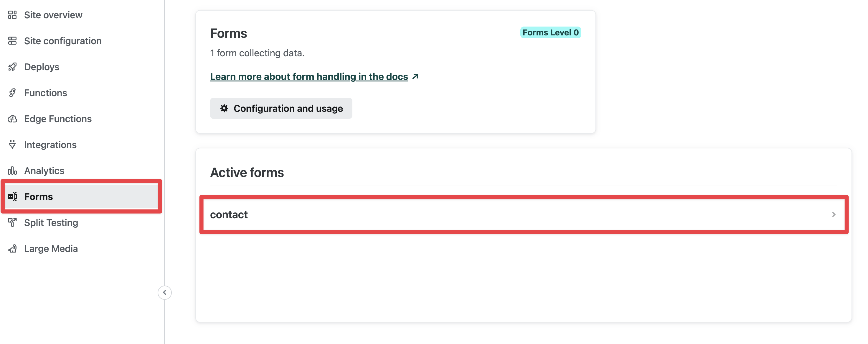Click the Analytics bar chart icon
868x344 pixels.
click(x=12, y=171)
